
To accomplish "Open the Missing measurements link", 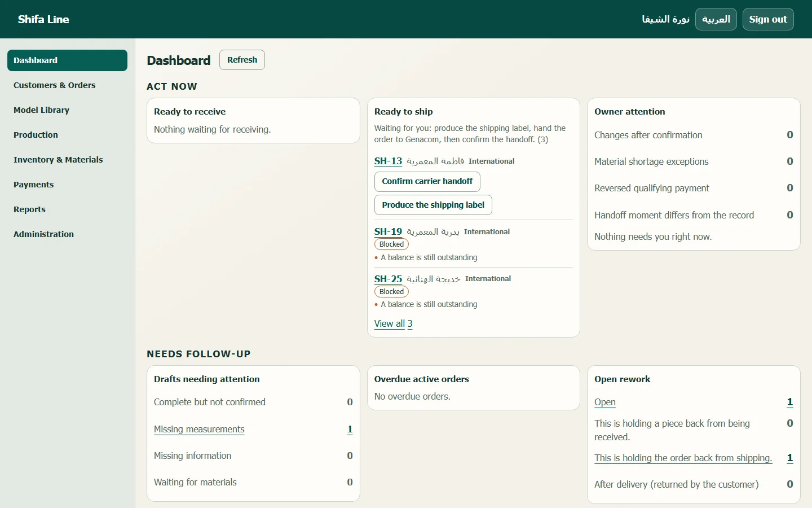I will 199,429.
